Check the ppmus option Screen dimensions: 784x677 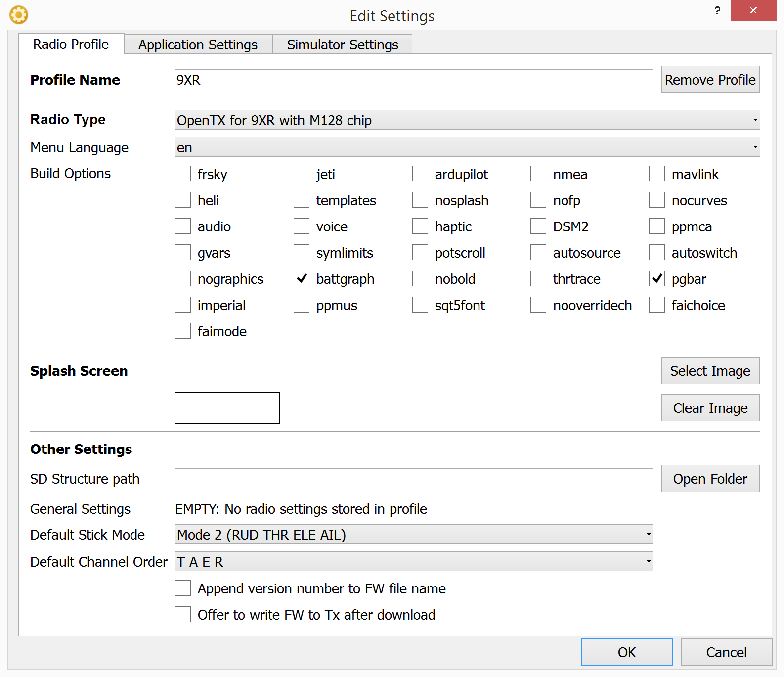point(302,305)
